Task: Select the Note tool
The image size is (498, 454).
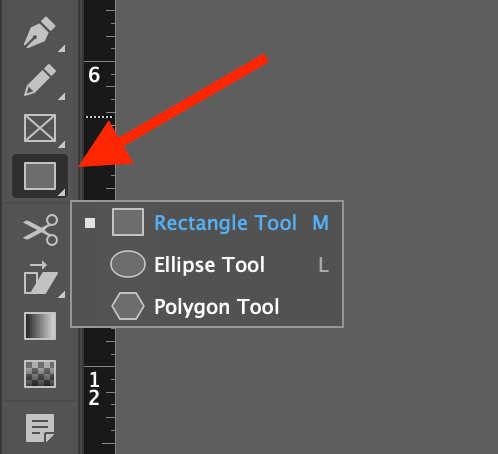Action: click(x=40, y=428)
